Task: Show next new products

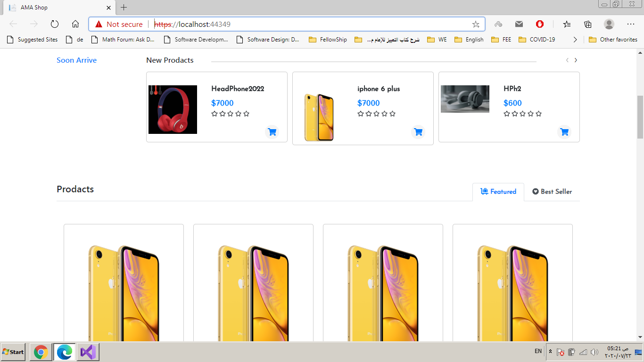Action: (x=576, y=60)
